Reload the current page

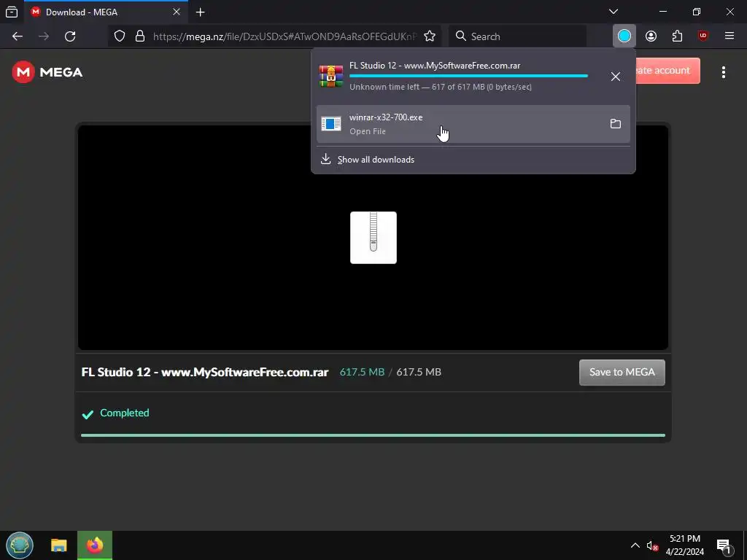coord(70,36)
